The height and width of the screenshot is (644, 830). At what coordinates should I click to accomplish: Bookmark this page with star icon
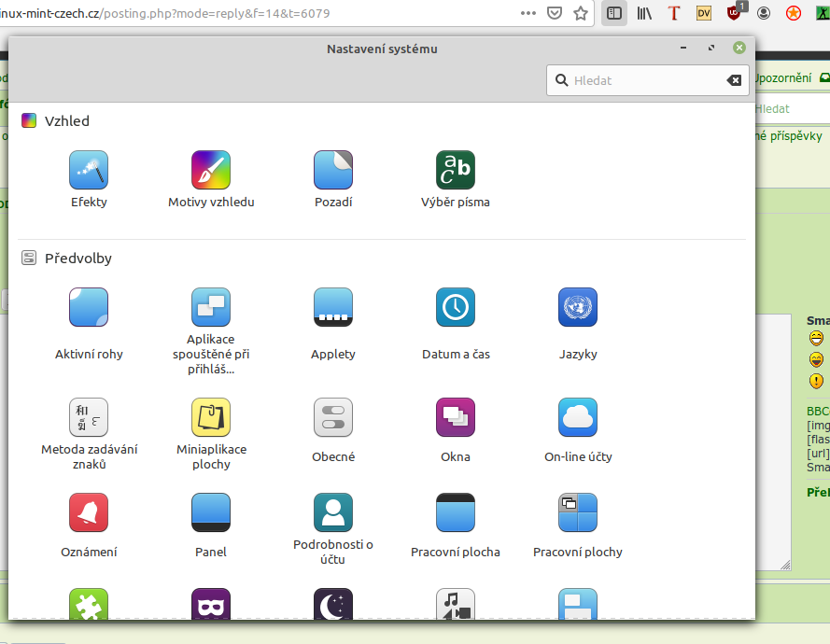(x=581, y=14)
